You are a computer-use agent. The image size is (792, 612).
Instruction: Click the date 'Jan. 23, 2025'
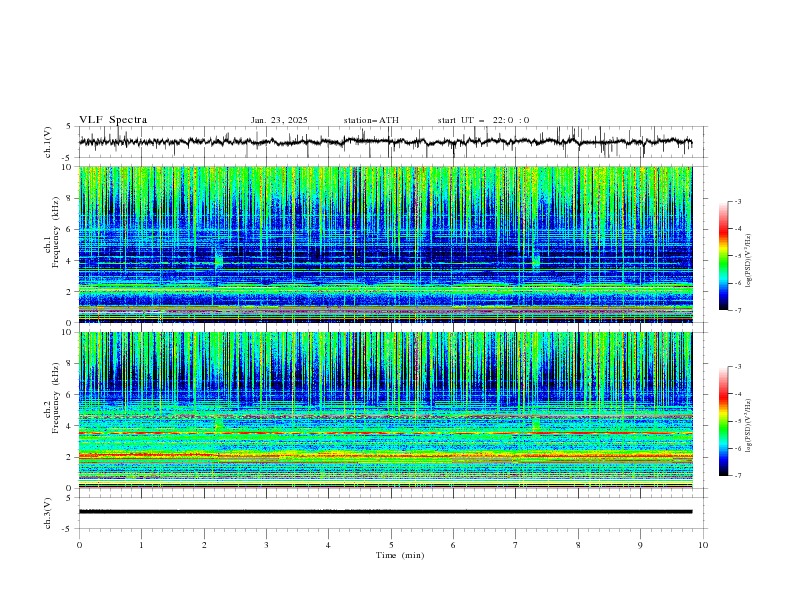(279, 120)
